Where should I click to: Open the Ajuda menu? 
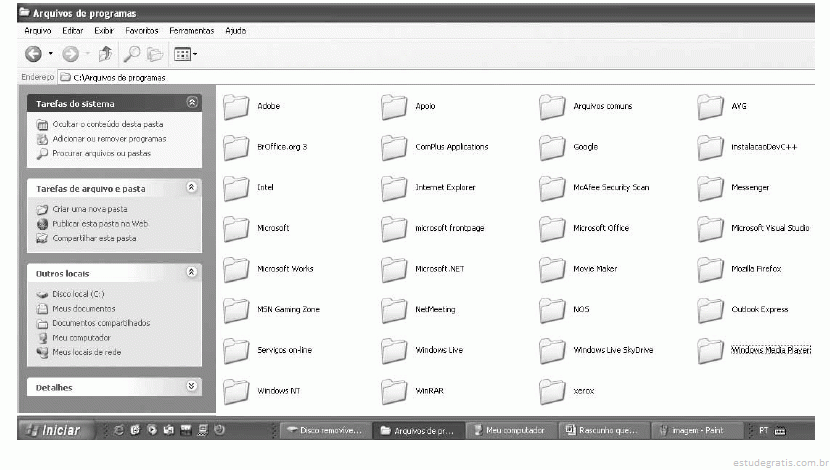point(236,31)
